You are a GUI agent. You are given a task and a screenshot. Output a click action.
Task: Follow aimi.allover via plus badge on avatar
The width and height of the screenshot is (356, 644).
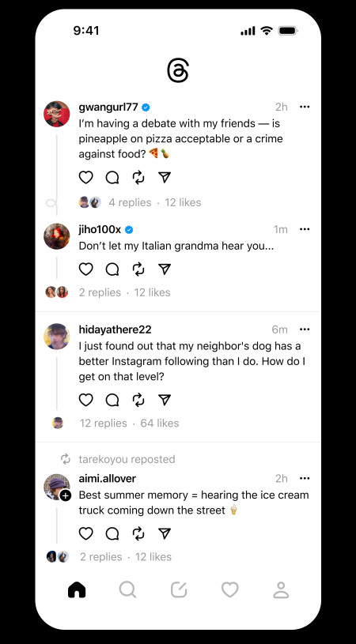[66, 495]
